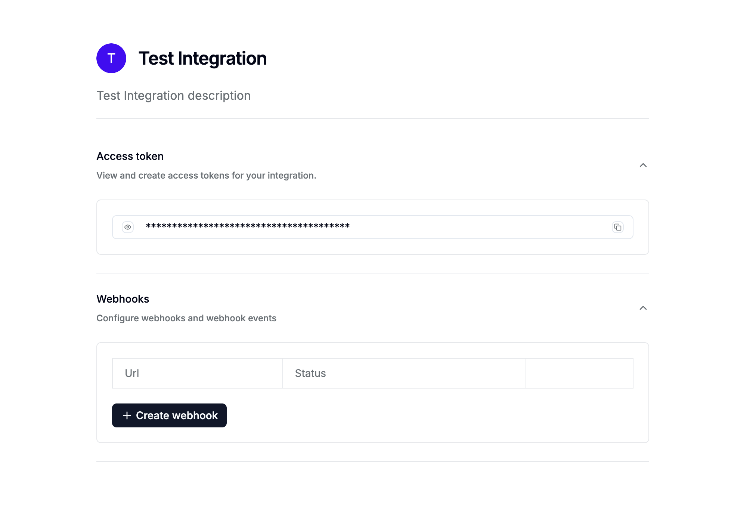Select the Status column header
Viewport: 756px width, 532px height.
coord(310,372)
